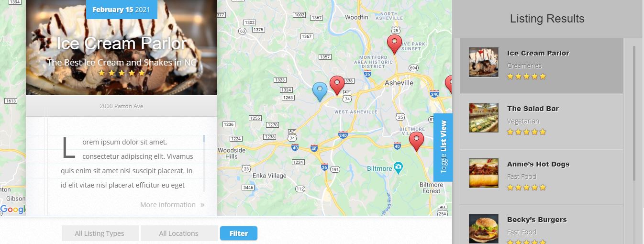644x244 pixels.
Task: Select Annie's Hot Dogs listing
Action: pyautogui.click(x=541, y=177)
